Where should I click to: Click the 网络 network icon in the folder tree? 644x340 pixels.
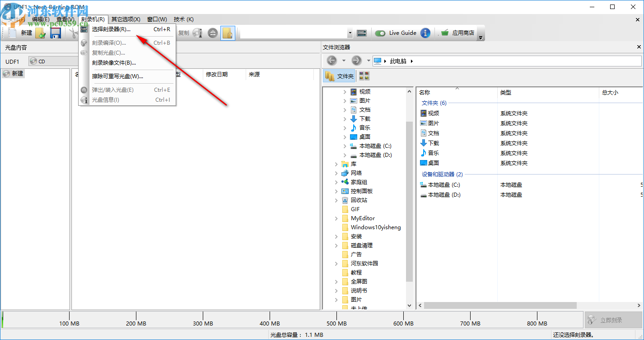click(x=345, y=173)
